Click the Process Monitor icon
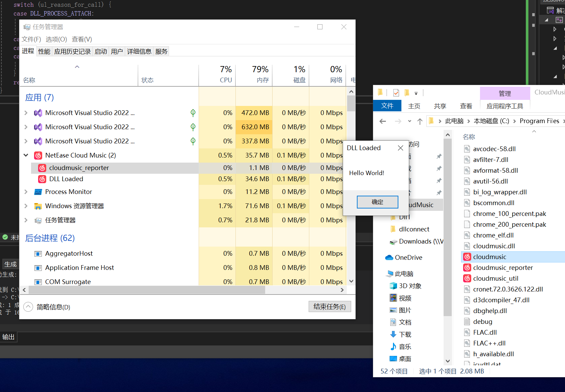This screenshot has width=565, height=392. [x=38, y=192]
